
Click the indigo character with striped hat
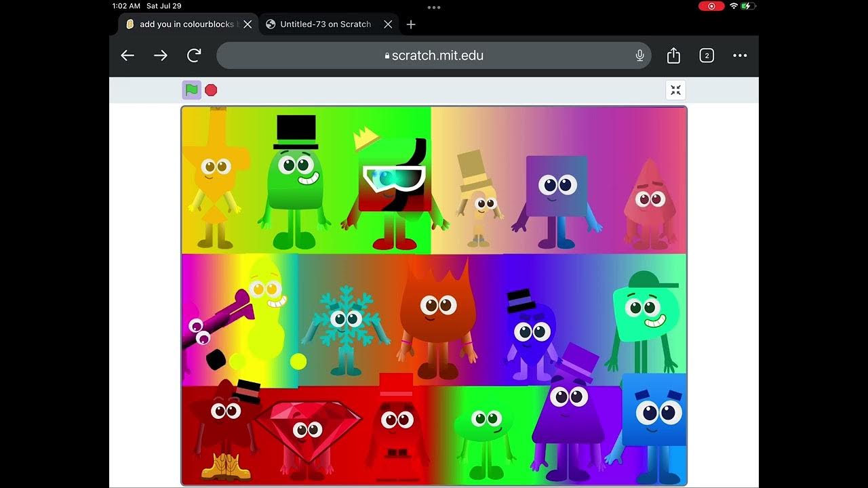click(x=530, y=335)
